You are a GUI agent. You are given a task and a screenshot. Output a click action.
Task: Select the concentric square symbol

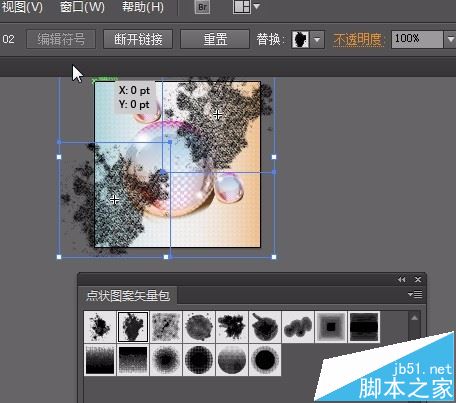331,327
